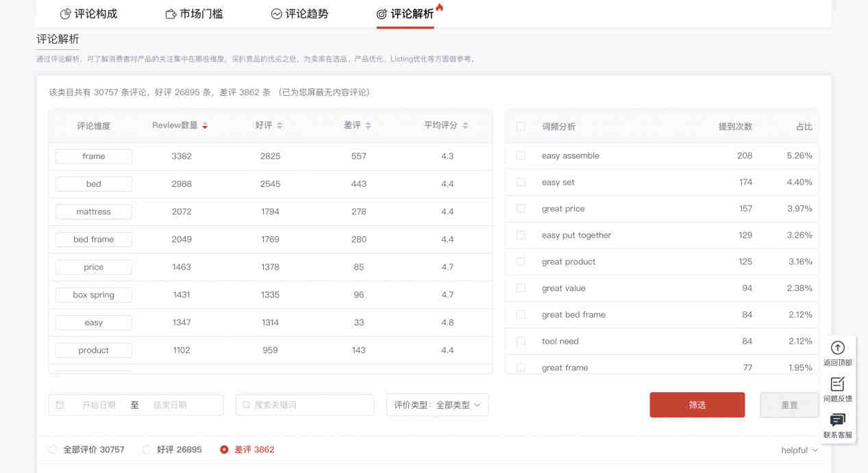
Task: Click the 5.26% share value
Action: pos(799,155)
